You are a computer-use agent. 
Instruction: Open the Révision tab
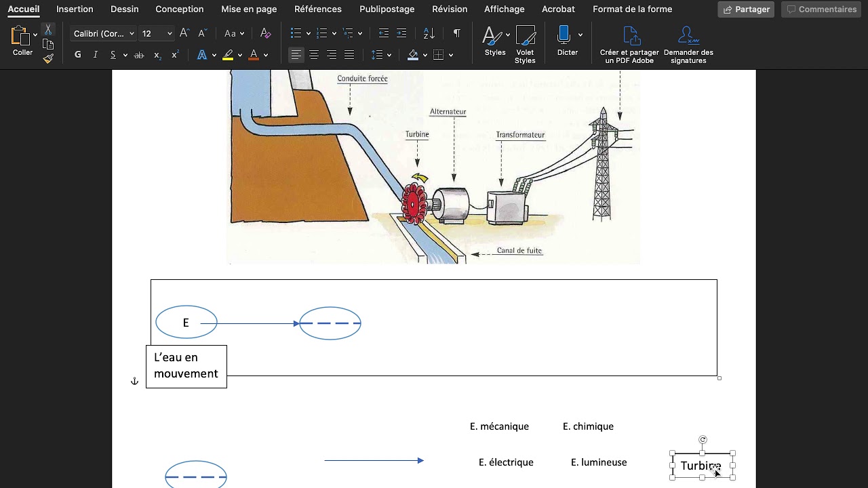(450, 9)
